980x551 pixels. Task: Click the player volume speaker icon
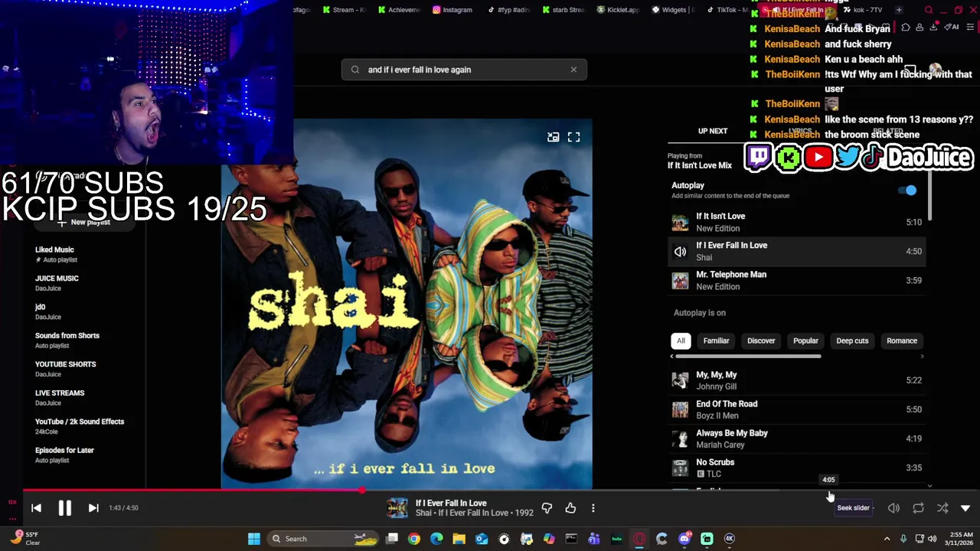(893, 508)
